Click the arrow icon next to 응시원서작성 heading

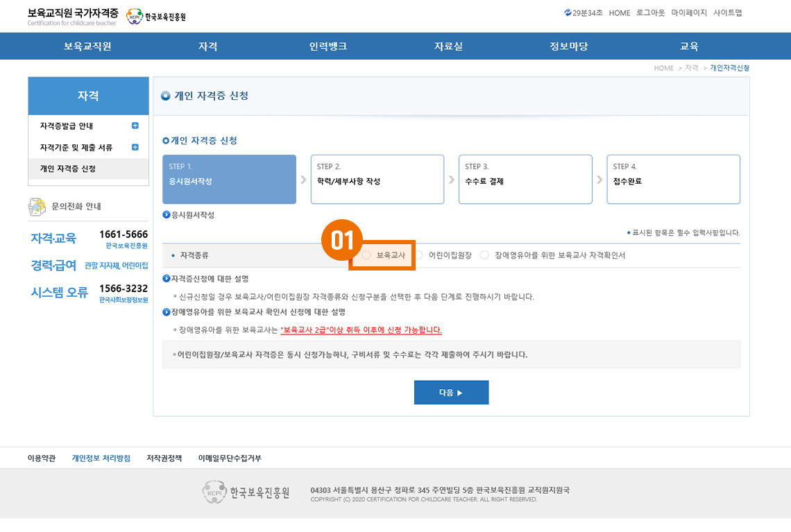[x=167, y=215]
